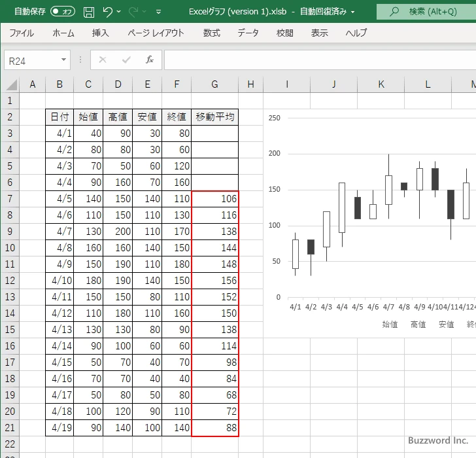Click the 始値 legend entry in chart
The height and width of the screenshot is (458, 476).
390,325
